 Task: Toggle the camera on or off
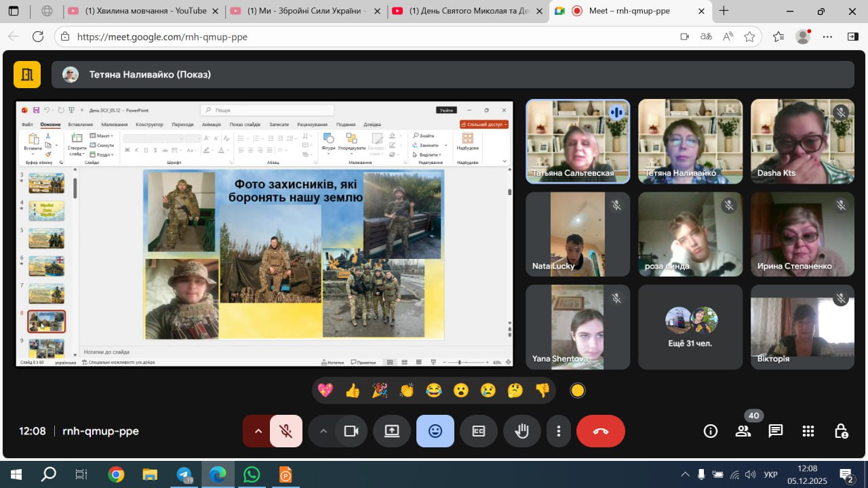click(351, 431)
